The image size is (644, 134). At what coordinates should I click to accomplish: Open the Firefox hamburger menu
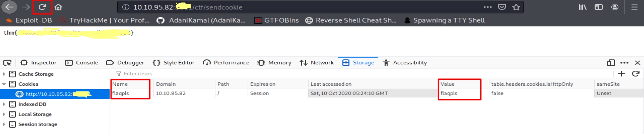pyautogui.click(x=634, y=7)
